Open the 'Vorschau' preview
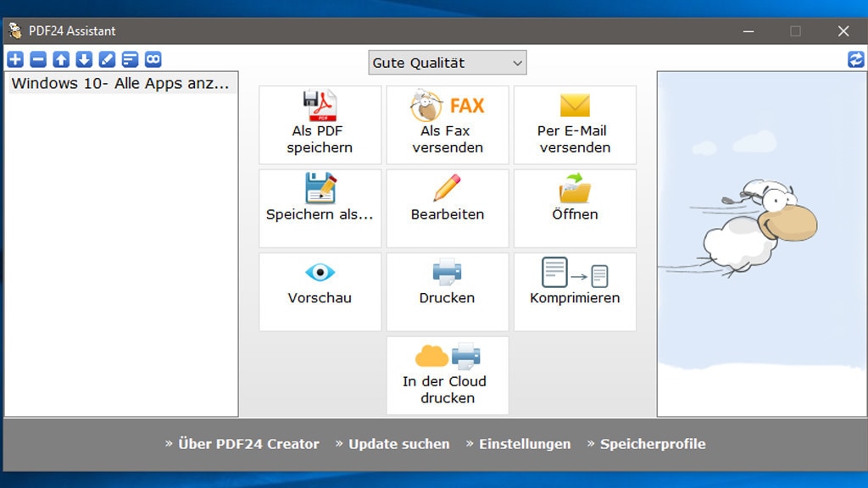Viewport: 868px width, 488px height. click(320, 291)
